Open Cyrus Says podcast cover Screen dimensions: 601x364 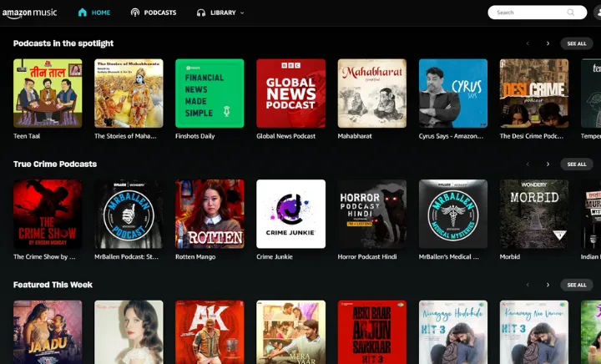point(453,94)
